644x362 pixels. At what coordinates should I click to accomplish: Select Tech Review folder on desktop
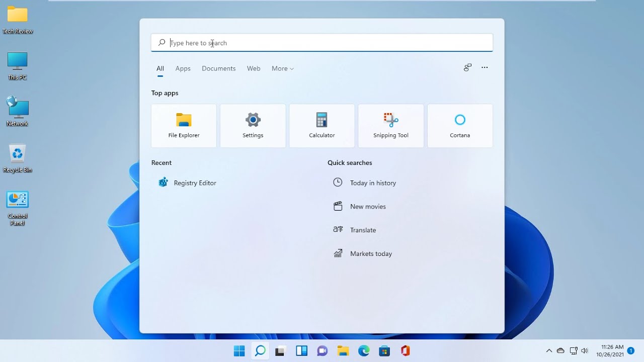coord(18,20)
